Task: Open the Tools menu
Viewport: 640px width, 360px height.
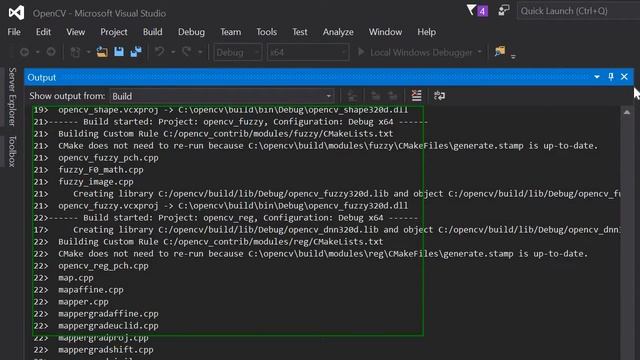Action: point(267,32)
